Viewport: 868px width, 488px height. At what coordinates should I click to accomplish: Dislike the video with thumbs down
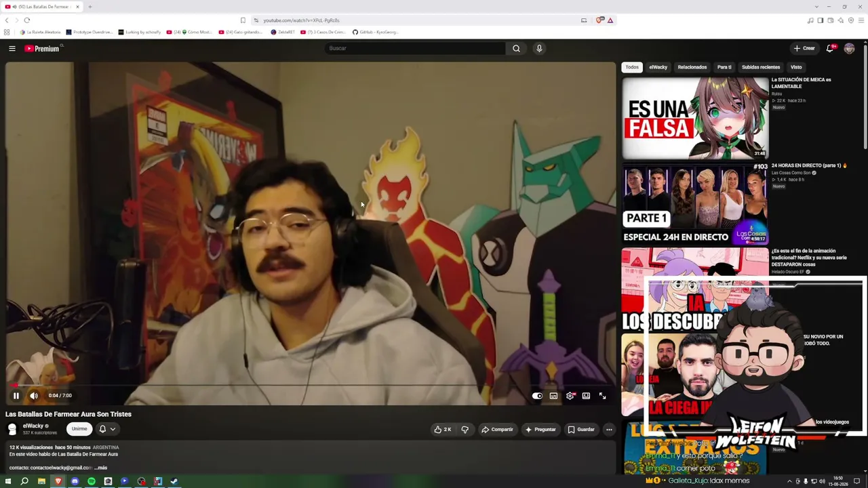coord(465,429)
